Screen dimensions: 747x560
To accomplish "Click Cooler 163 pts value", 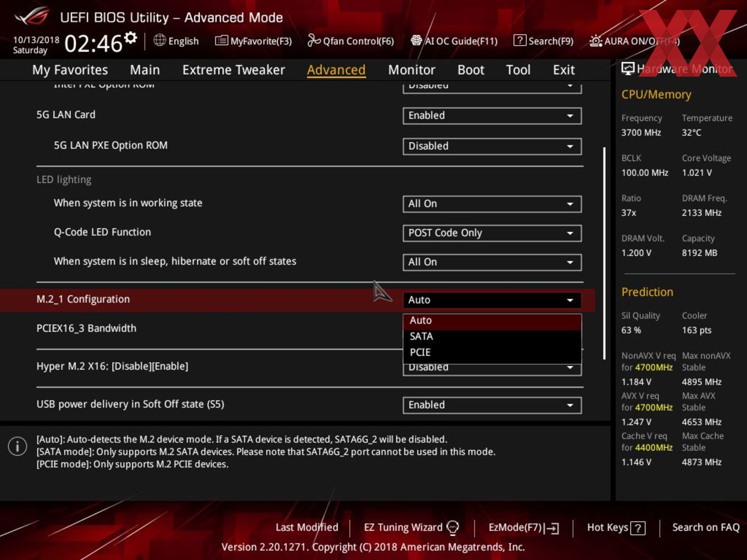I will (696, 331).
